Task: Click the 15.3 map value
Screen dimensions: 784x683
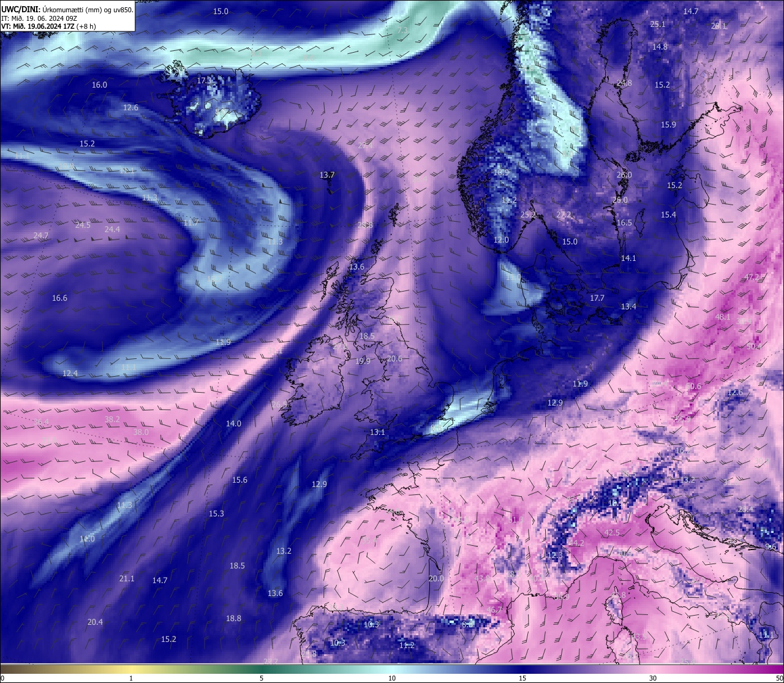Action: [x=216, y=514]
